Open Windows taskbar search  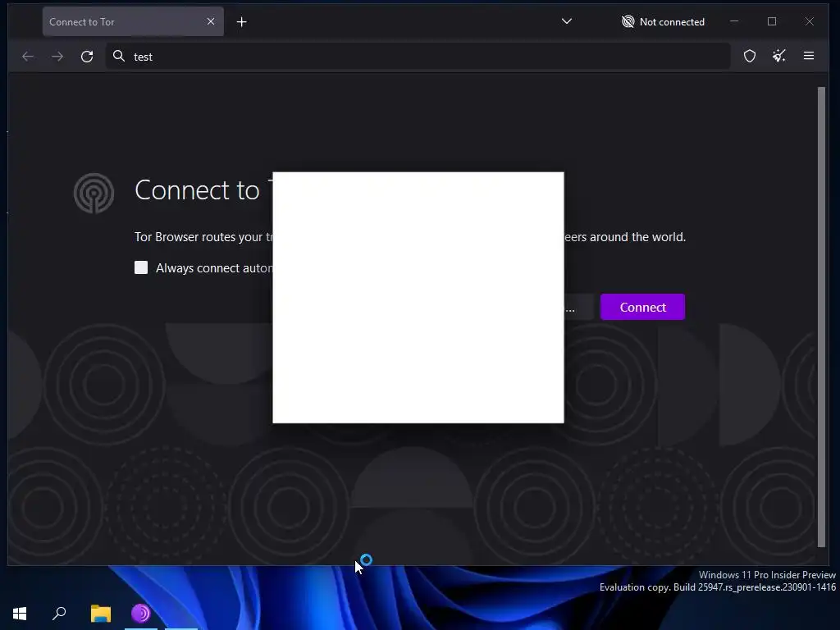[59, 614]
